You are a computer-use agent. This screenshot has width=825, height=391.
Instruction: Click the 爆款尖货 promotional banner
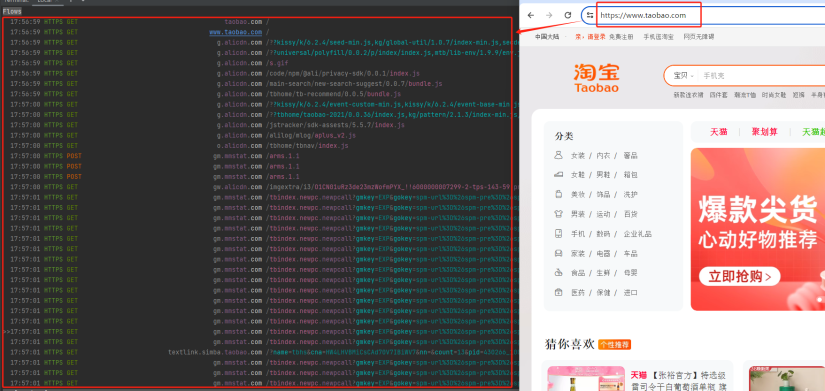758,229
